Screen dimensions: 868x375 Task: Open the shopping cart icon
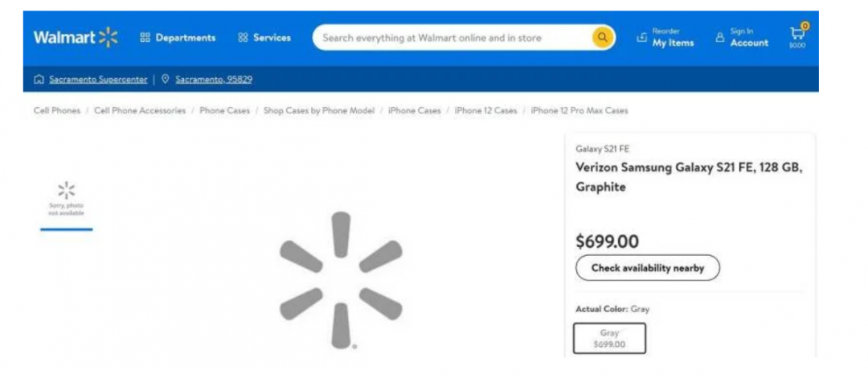(x=796, y=34)
